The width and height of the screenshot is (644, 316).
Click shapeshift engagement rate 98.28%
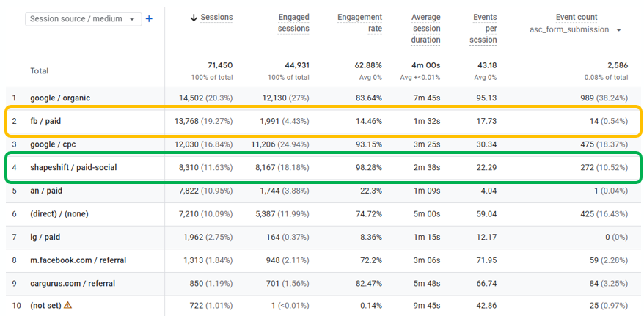tap(369, 167)
